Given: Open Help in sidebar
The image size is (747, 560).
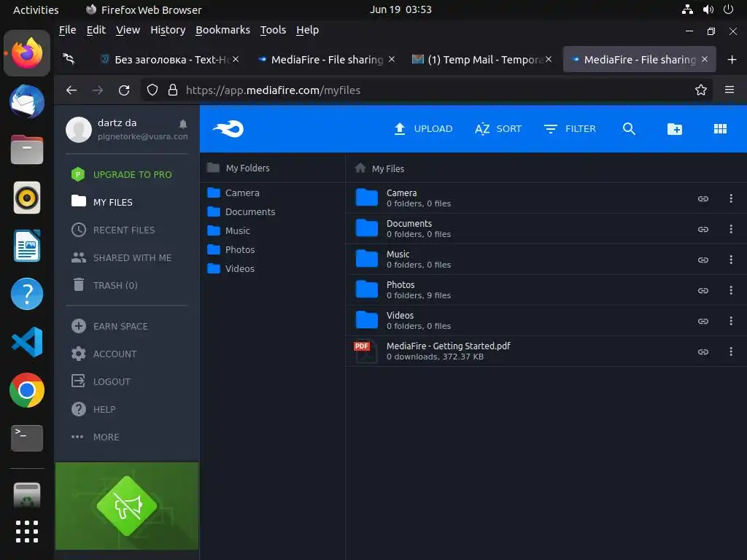Looking at the screenshot, I should (x=93, y=409).
